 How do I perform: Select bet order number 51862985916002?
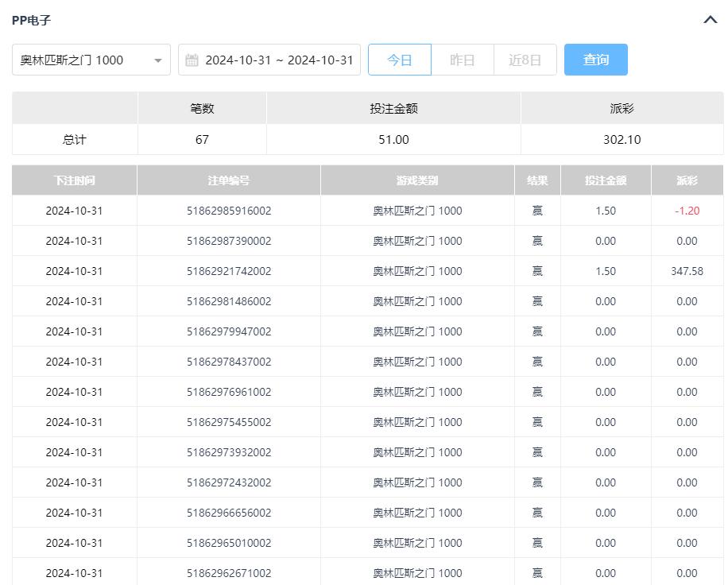229,211
